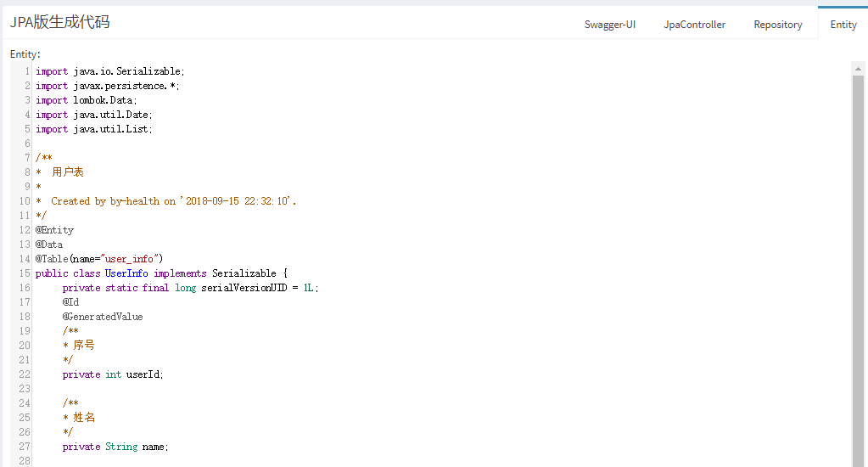Click the JPA版生成代码 heading
The image size is (868, 467).
(59, 23)
